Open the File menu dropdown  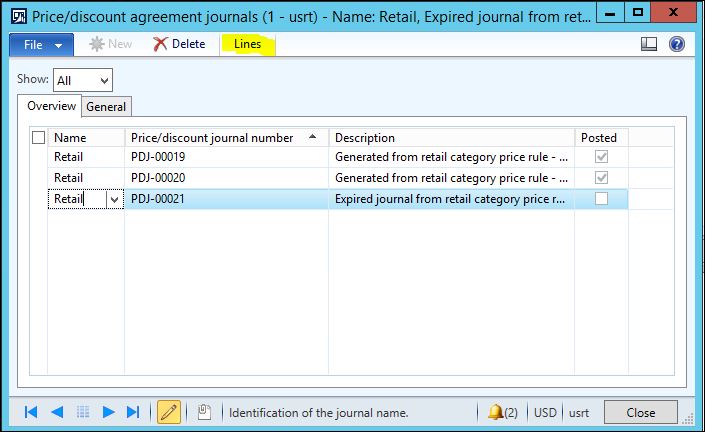[x=41, y=45]
